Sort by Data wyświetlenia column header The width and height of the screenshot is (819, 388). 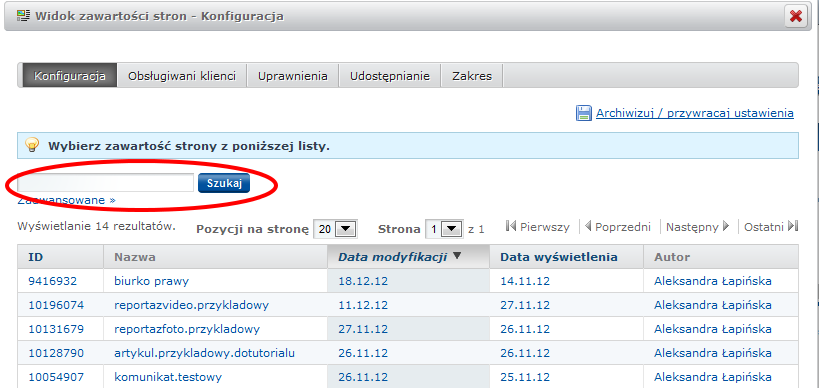559,257
